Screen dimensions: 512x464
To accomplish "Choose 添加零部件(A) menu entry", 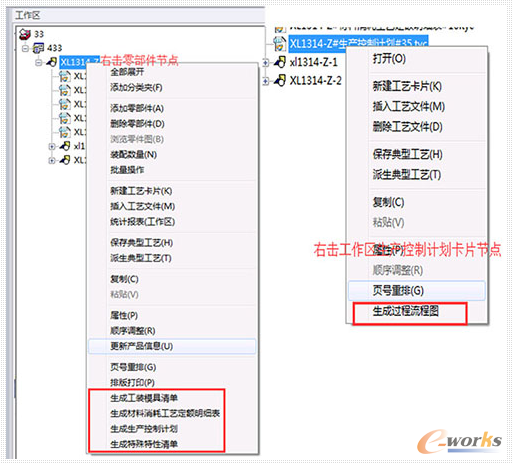I will click(137, 108).
